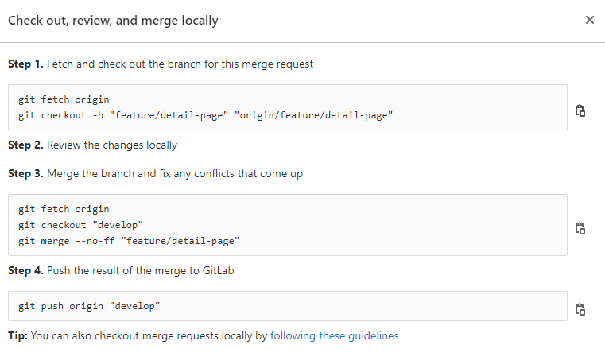Click the "feature/detail-page" text in merge command

180,241
